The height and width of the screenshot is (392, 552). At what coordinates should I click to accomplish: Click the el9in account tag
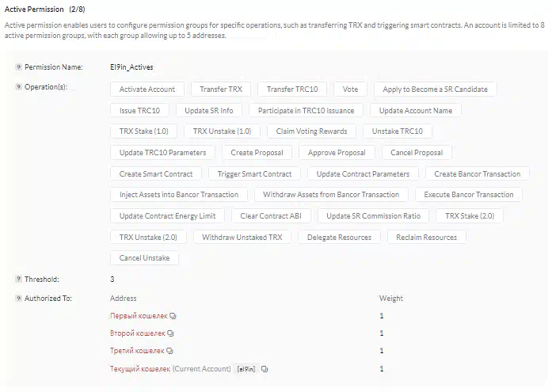(x=246, y=369)
